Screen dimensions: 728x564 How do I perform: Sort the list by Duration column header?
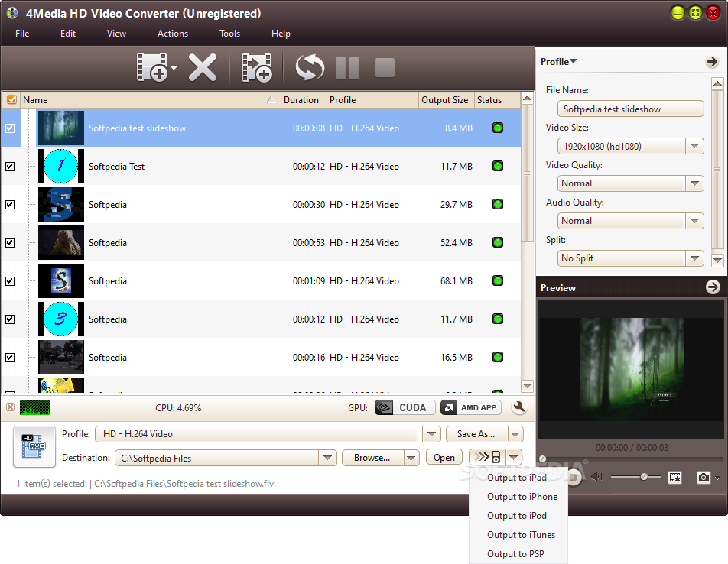(304, 99)
